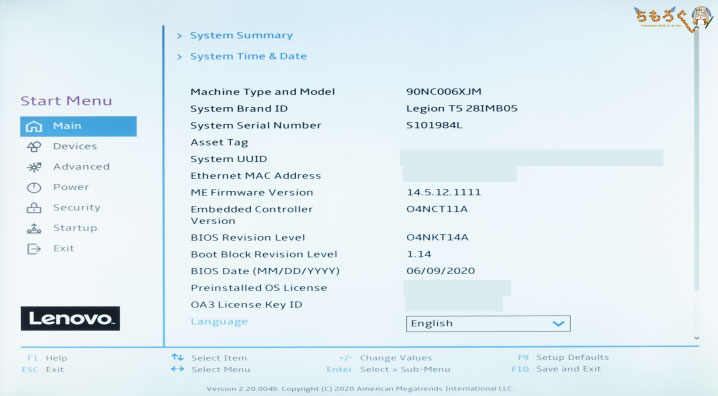Click the Legion T5 28IMB05 value
Viewport: 718px width, 396px height.
pyautogui.click(x=462, y=108)
